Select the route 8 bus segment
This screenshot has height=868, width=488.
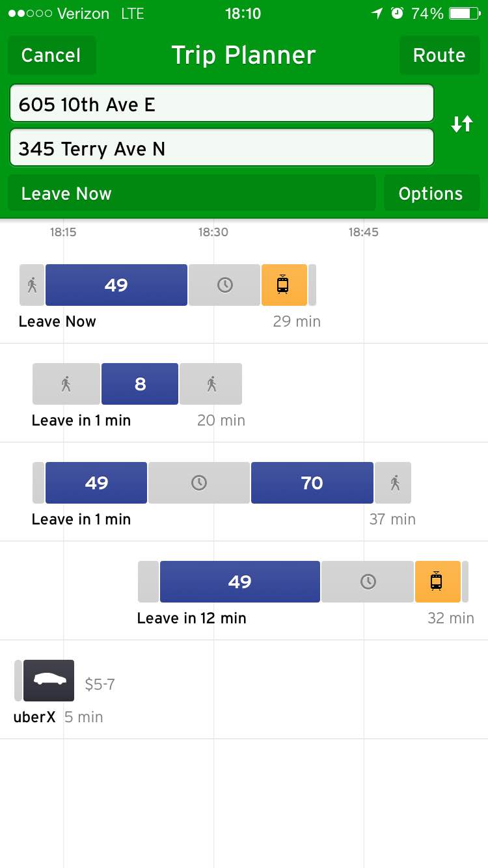point(140,384)
